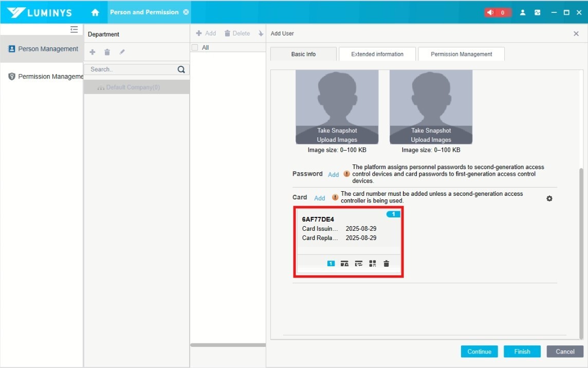Go to the home page icon
This screenshot has height=368, width=588.
click(95, 12)
